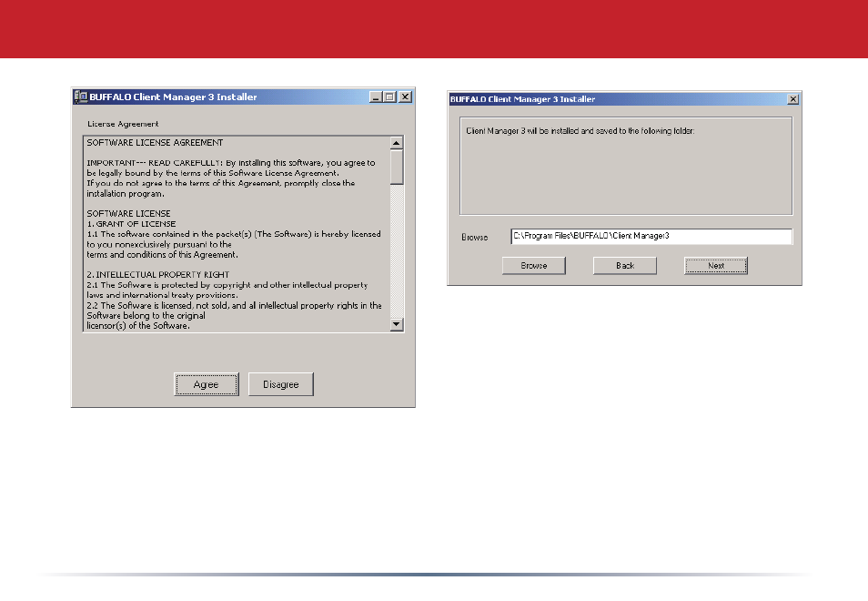Click the license text scrollbar thumb
The height and width of the screenshot is (601, 868).
[397, 167]
